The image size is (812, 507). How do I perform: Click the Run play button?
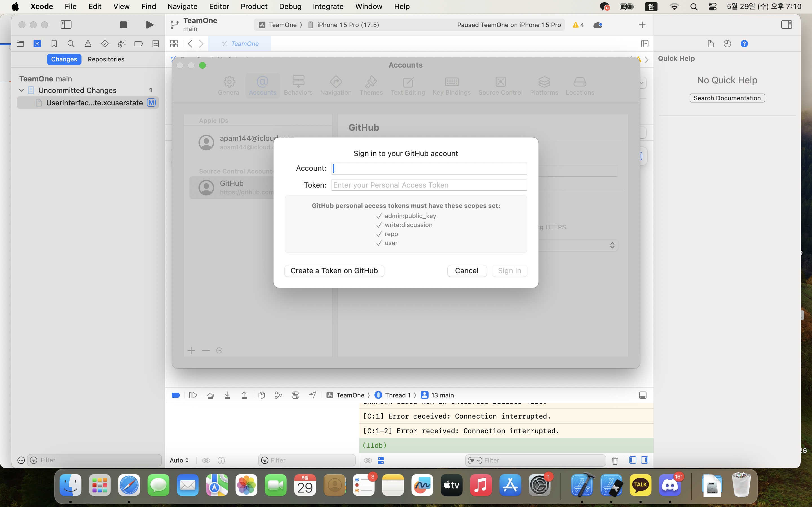pos(150,25)
